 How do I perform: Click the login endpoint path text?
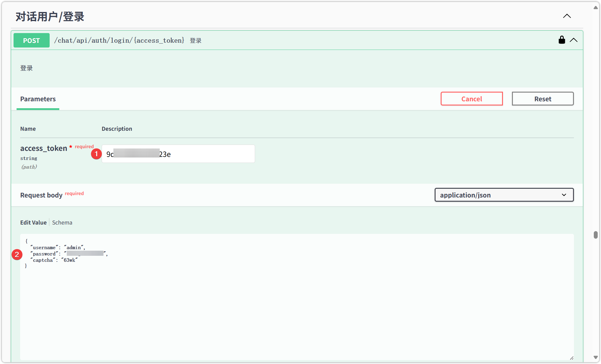point(119,41)
